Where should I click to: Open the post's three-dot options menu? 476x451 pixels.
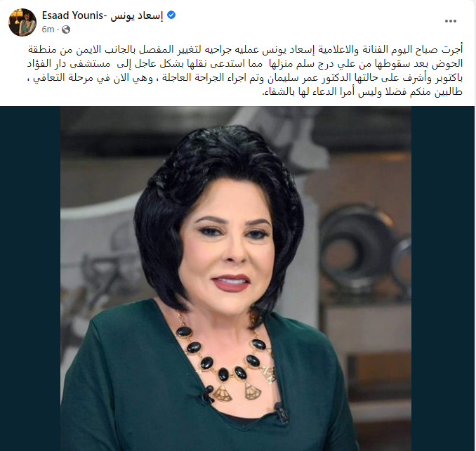451,21
